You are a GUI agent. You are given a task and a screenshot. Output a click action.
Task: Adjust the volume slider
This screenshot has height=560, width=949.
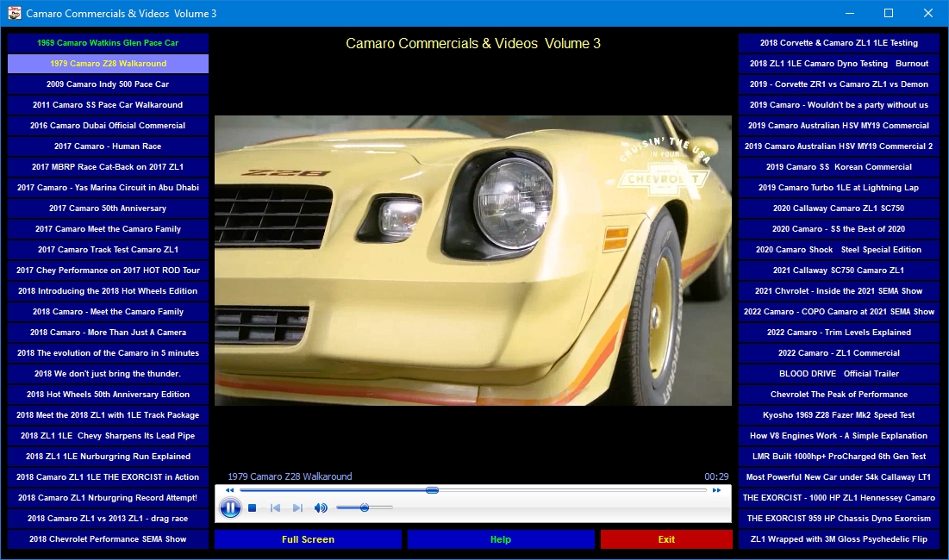[x=365, y=508]
